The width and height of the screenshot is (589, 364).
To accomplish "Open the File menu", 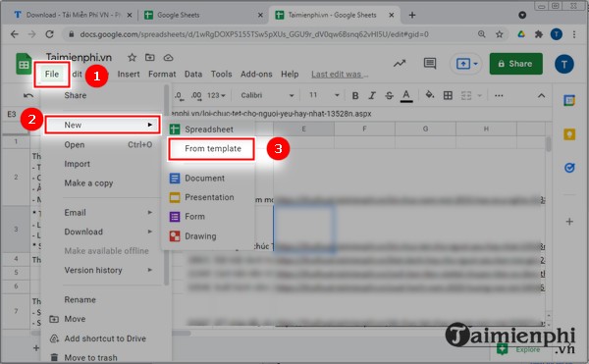I will coord(52,74).
